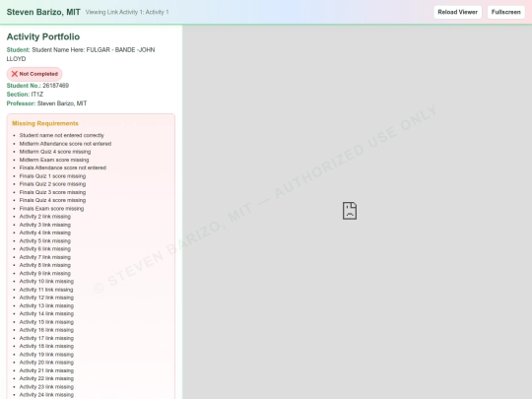
Task: Click 'Activity 12 link missing'
Action: click(46, 298)
